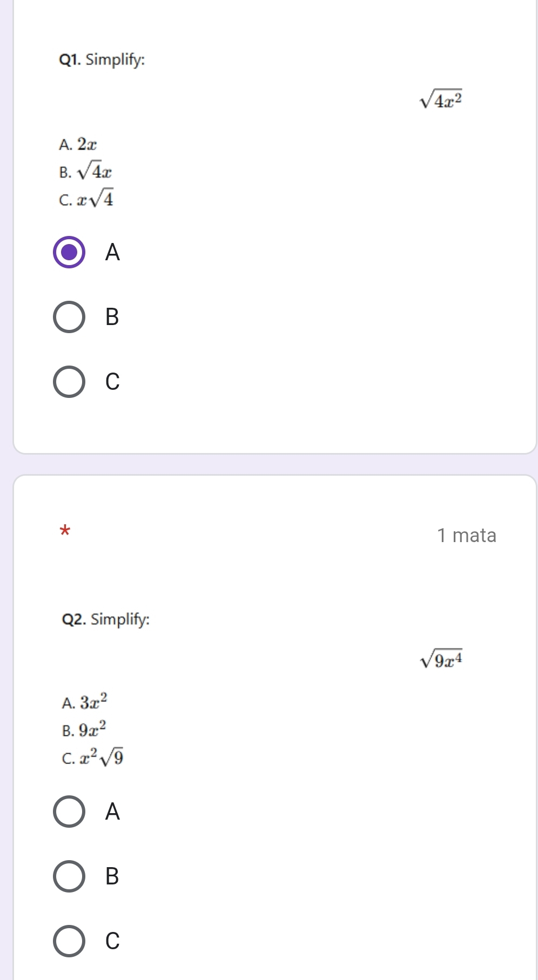Click the letter 'A' label beside Q2's radio

coord(112,811)
